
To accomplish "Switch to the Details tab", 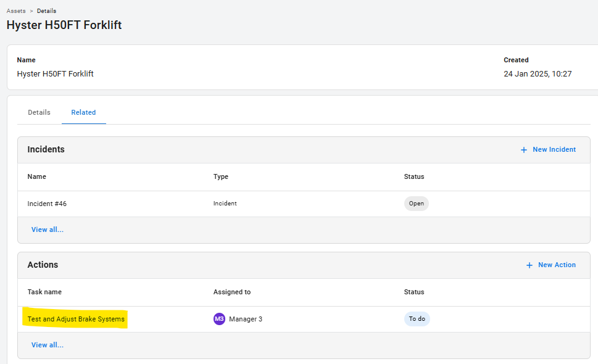I will 39,112.
